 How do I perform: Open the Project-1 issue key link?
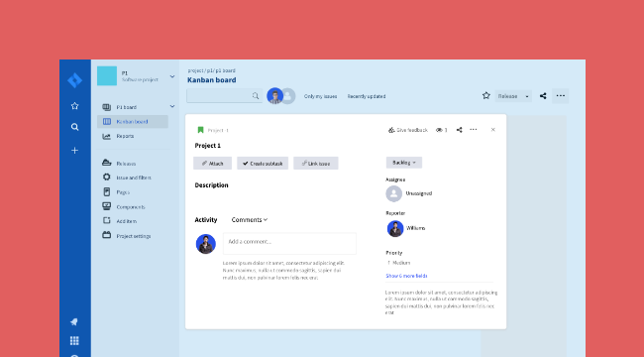click(x=218, y=130)
